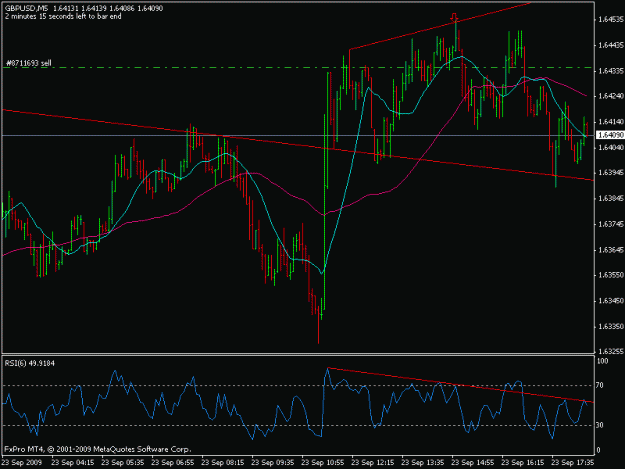
Task: Click price level 1.64535 on the scale
Action: tap(610, 19)
